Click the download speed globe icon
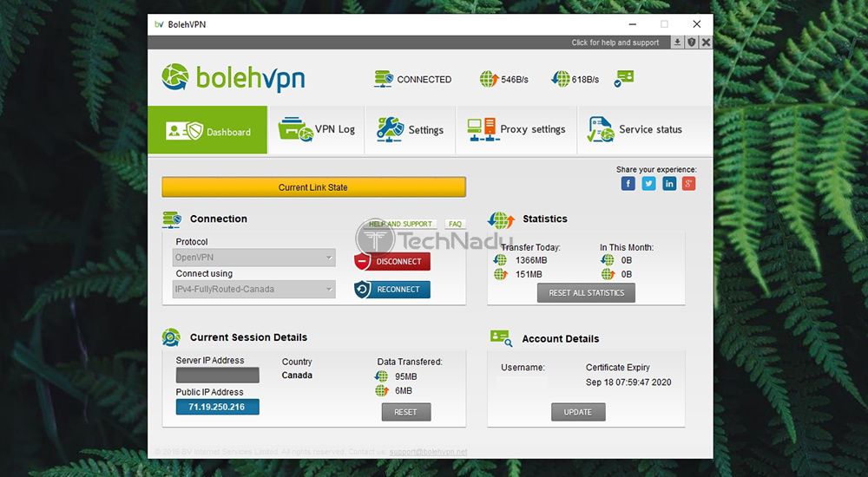 click(560, 79)
